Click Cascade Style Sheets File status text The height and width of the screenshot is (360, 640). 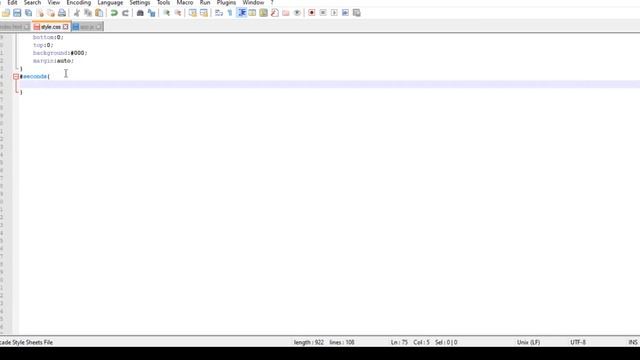[27, 342]
